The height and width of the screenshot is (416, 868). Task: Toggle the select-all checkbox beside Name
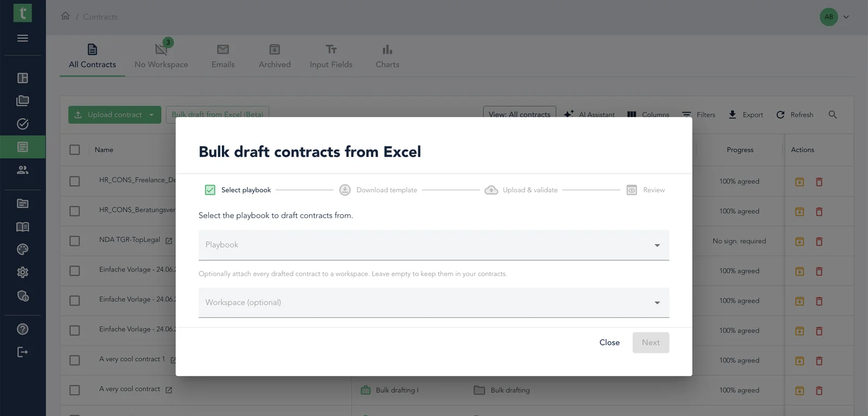pyautogui.click(x=75, y=150)
